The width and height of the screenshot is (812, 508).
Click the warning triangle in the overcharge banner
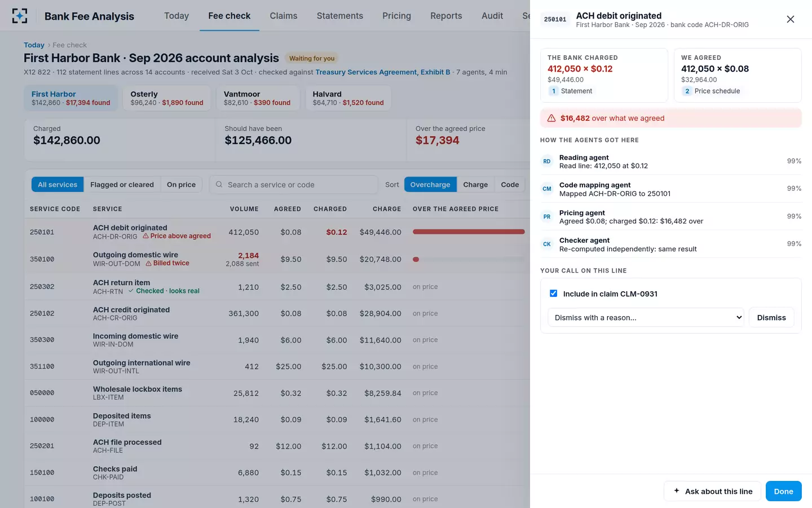click(x=551, y=118)
